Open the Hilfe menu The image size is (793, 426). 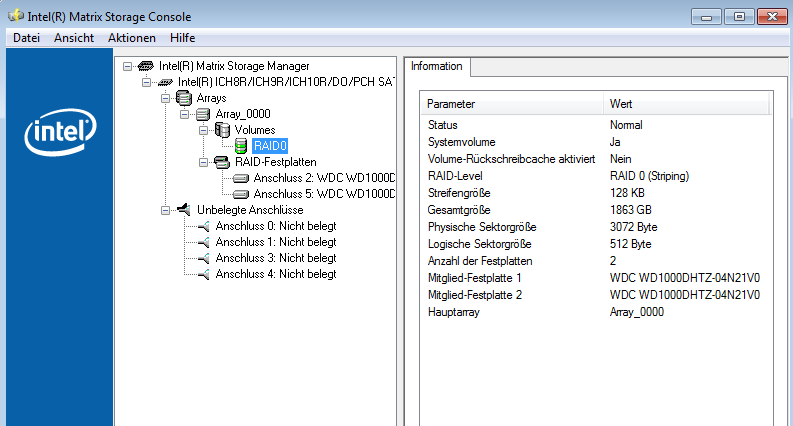click(x=183, y=38)
